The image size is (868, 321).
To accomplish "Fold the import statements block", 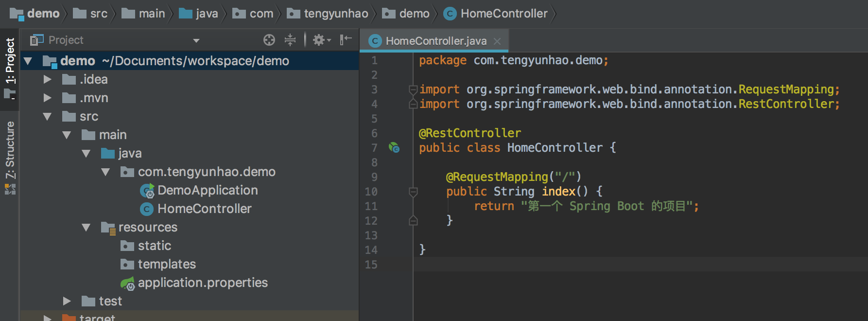I will (413, 89).
